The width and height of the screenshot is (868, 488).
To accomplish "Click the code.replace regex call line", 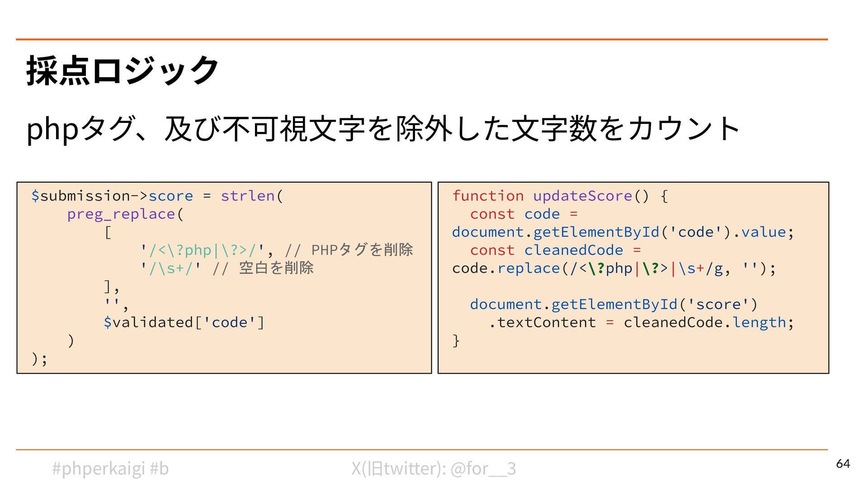I will pyautogui.click(x=614, y=268).
